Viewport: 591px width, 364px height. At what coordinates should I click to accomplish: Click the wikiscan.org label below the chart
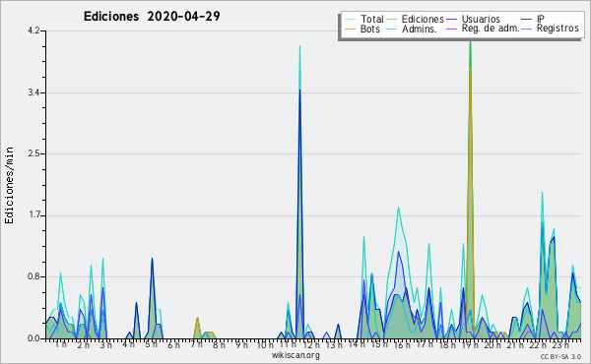(295, 355)
